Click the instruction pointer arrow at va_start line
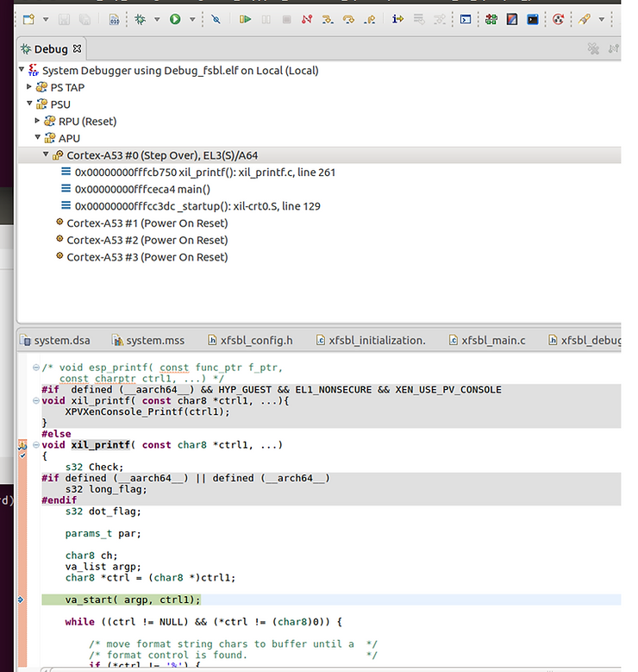Screen dimensions: 638x672 (x=21, y=600)
